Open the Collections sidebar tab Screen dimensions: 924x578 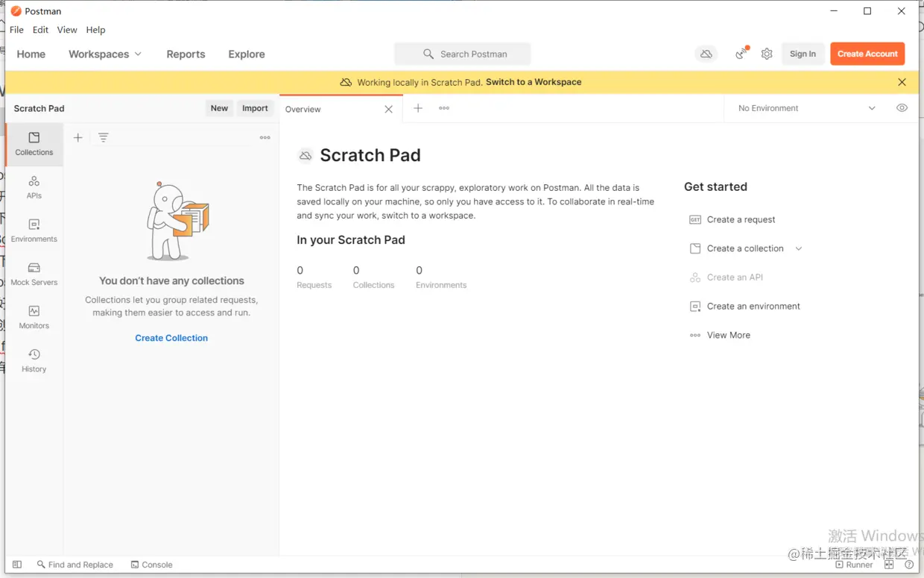pos(34,144)
